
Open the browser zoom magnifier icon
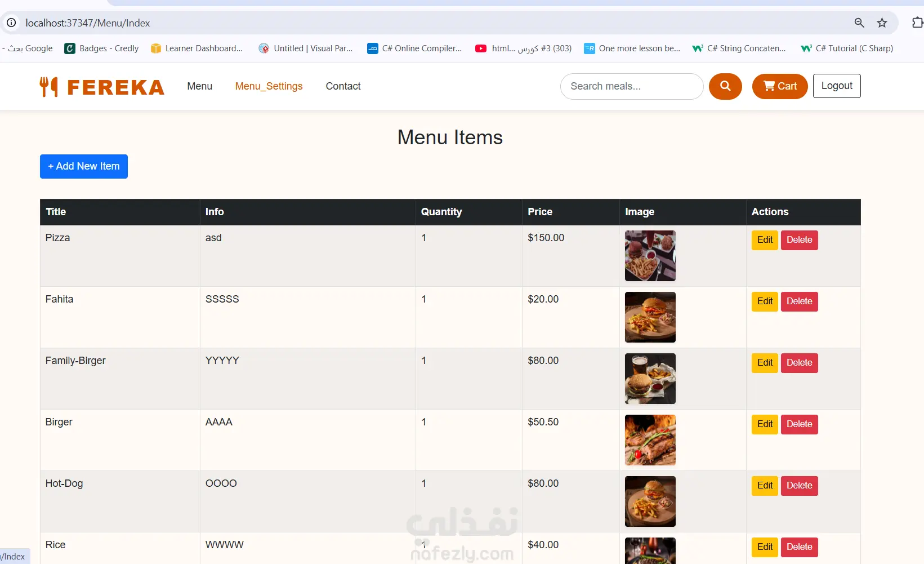[x=859, y=23]
